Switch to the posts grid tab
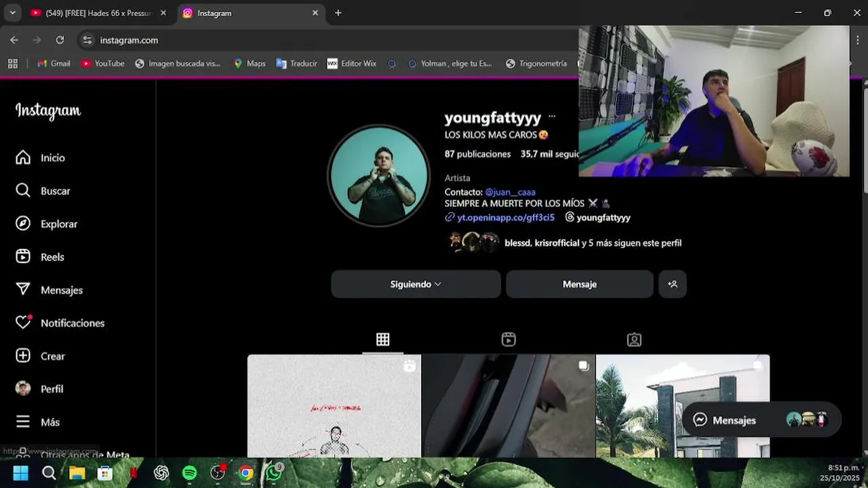 383,340
